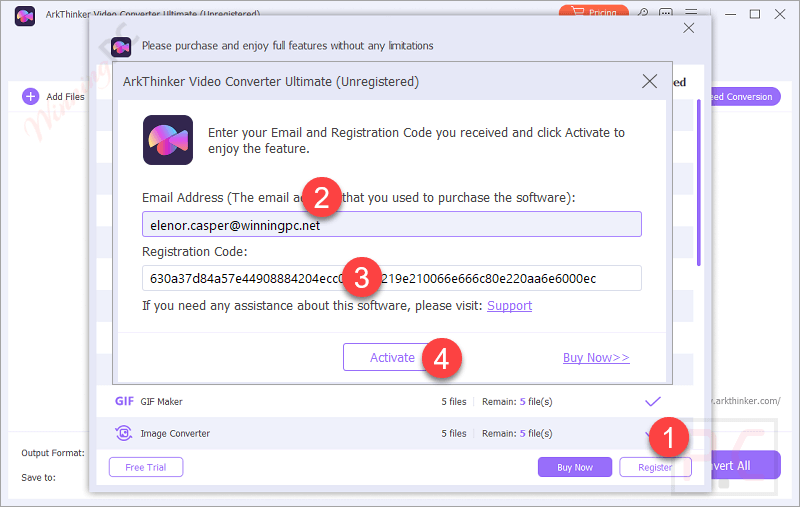
Task: Click GIF Maker "Remain: 5 file(s)" text
Action: tap(517, 402)
